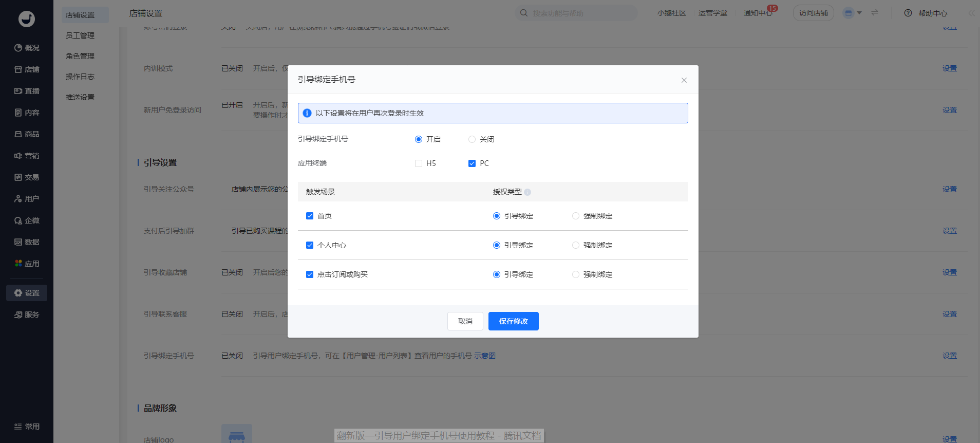Open 操作日志 in the submenu
This screenshot has width=980, height=443.
80,77
